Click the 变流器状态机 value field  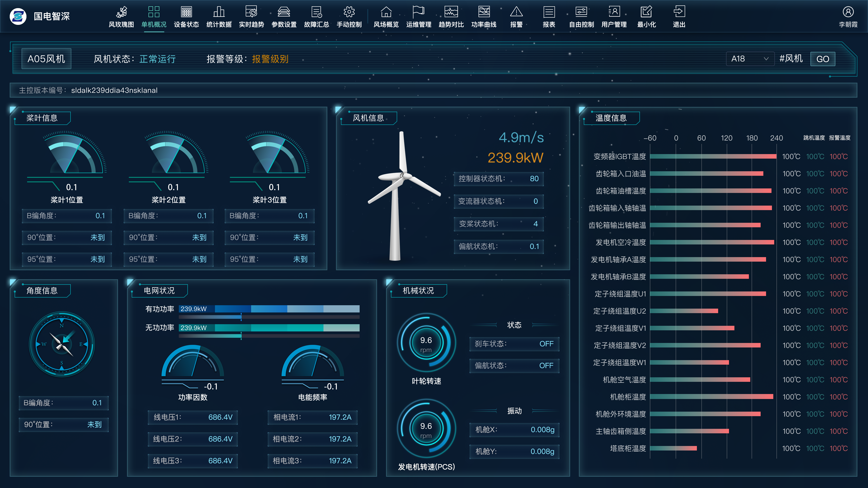[x=499, y=201]
